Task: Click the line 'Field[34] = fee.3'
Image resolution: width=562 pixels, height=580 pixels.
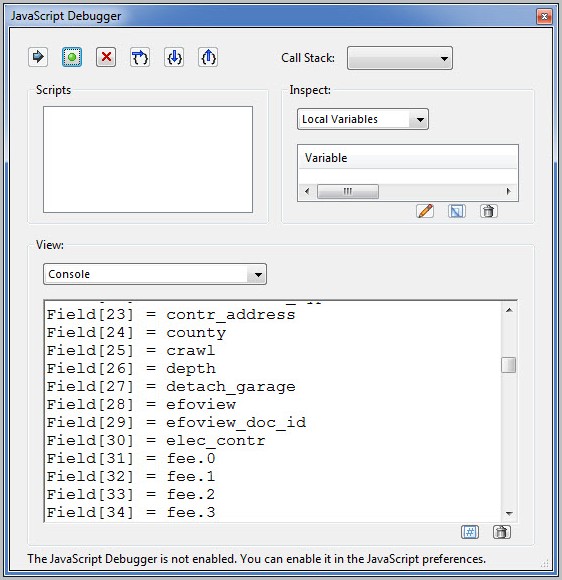Action: tap(131, 513)
